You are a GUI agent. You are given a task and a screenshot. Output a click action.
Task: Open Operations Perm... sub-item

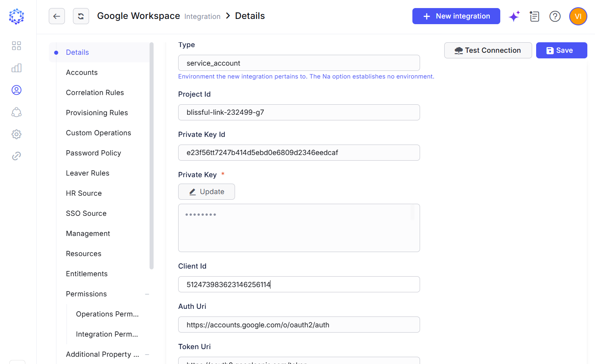(x=107, y=314)
